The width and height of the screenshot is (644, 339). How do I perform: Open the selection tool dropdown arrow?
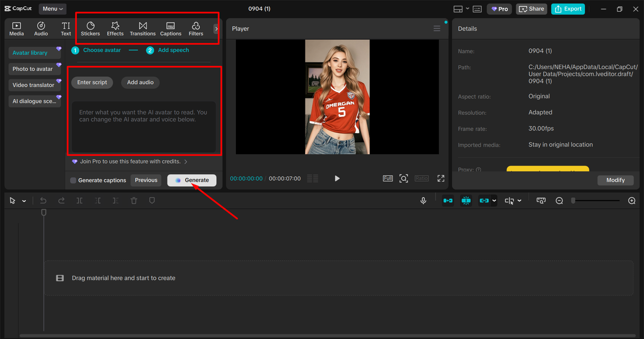24,201
